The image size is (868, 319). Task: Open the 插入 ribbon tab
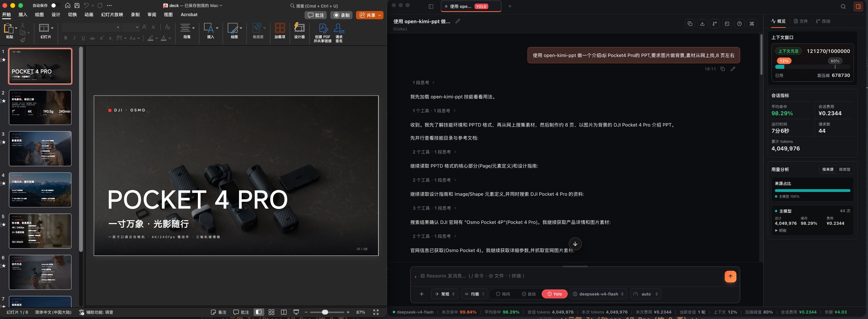(23, 14)
